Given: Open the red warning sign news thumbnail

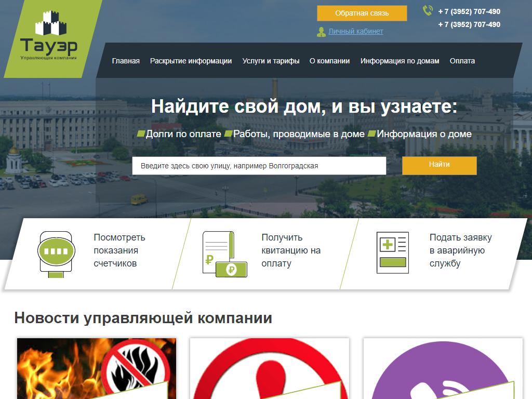Looking at the screenshot, I should [270, 368].
